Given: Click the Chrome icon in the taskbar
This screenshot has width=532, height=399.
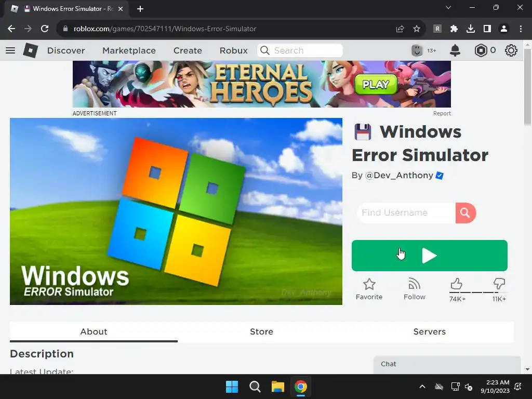Looking at the screenshot, I should [x=301, y=387].
